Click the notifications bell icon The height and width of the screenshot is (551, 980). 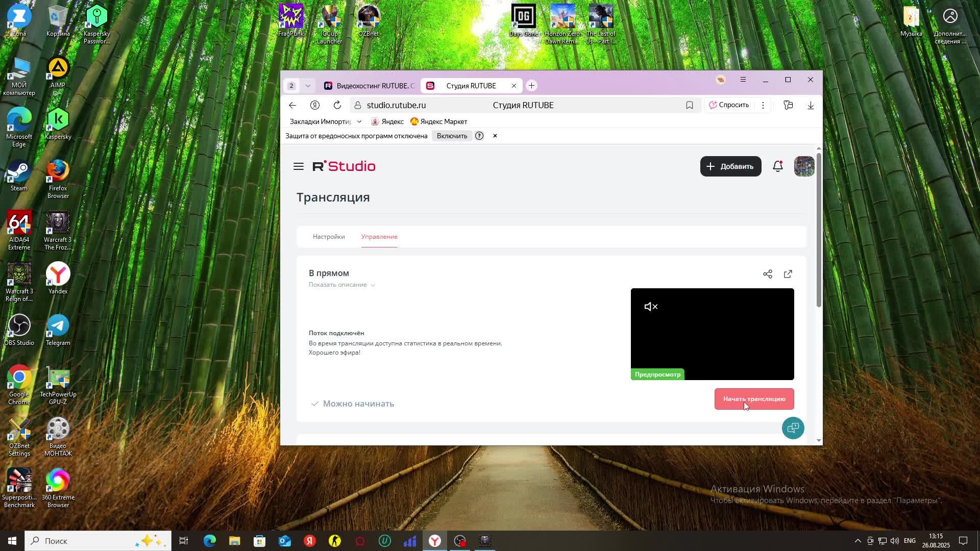pos(777,166)
